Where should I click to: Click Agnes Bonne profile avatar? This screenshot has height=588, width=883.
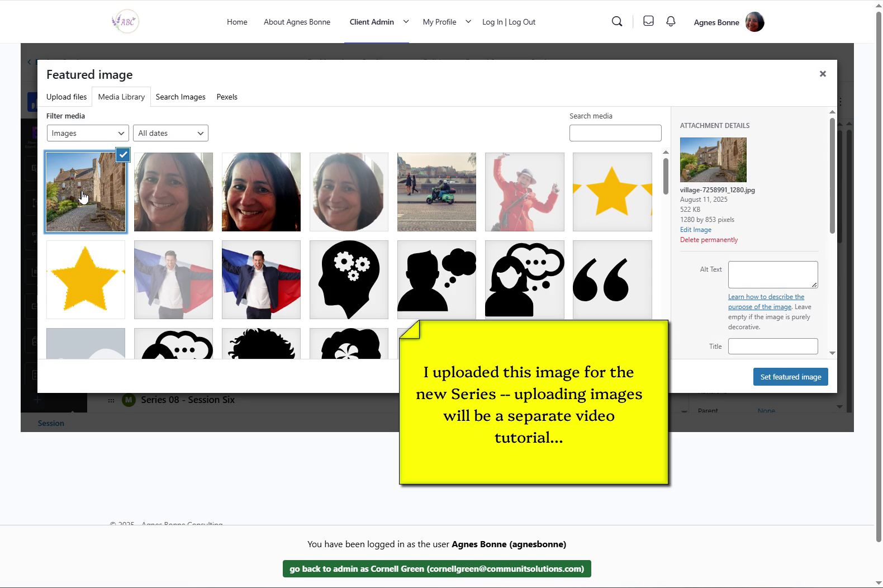point(754,22)
